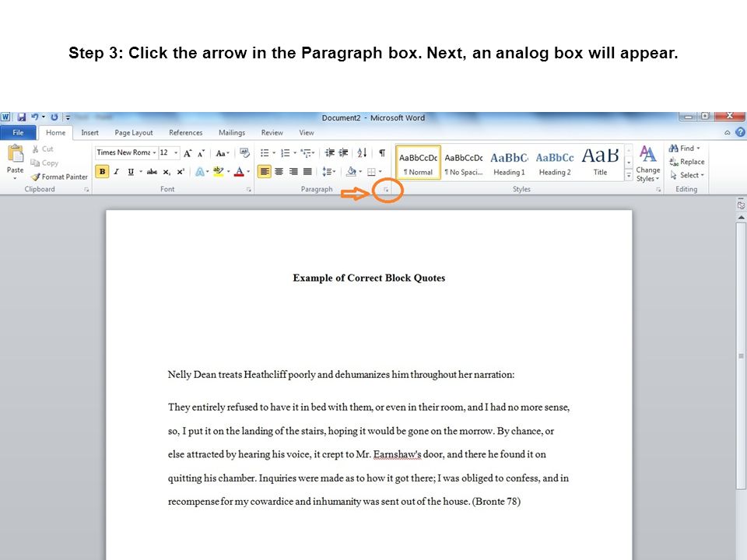Image resolution: width=747 pixels, height=560 pixels.
Task: Click the Undo arrow icon
Action: click(35, 117)
